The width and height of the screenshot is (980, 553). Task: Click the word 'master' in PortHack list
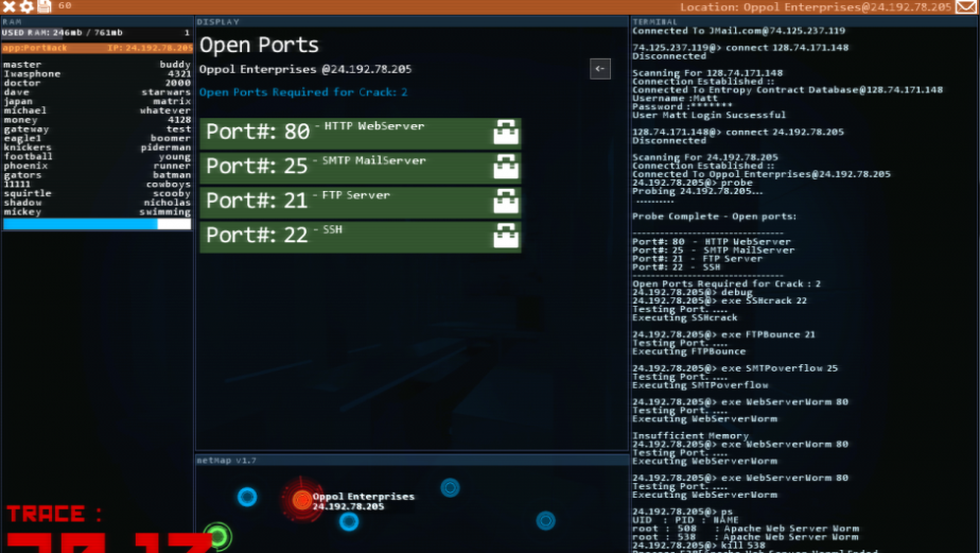pyautogui.click(x=23, y=64)
